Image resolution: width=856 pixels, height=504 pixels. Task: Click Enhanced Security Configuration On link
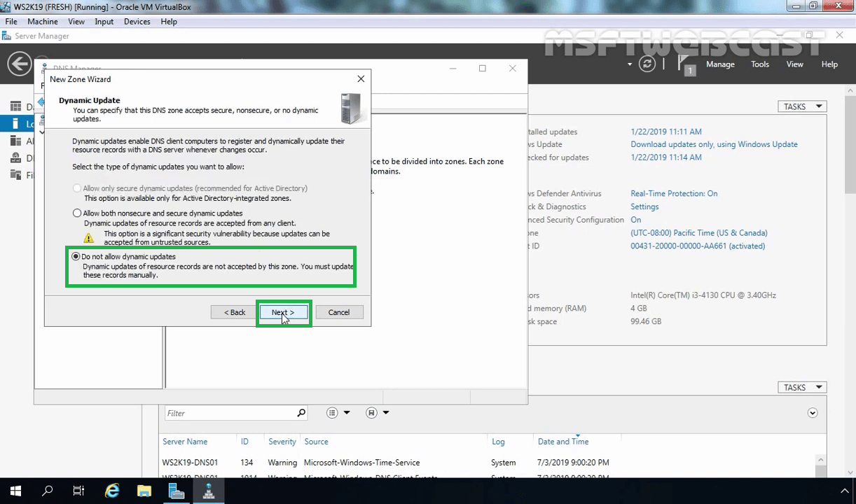click(x=635, y=220)
